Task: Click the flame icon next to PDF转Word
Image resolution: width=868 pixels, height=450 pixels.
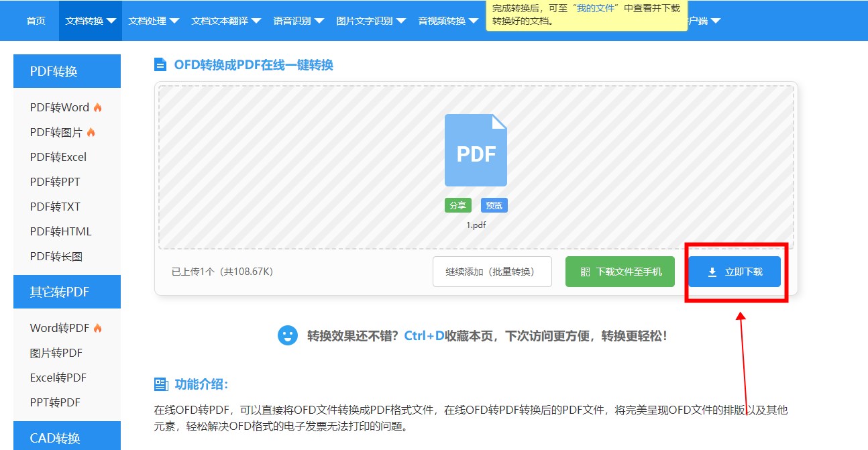Action: point(98,107)
